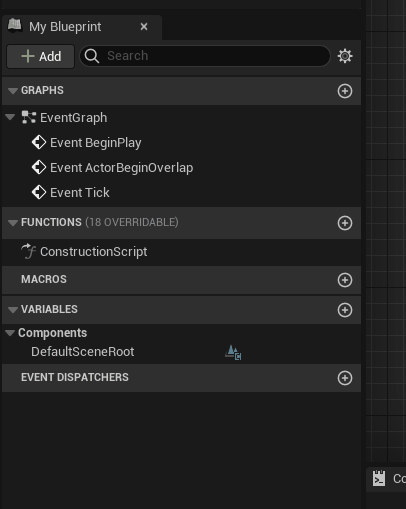
Task: Close the My Blueprint tab
Action: (x=144, y=27)
